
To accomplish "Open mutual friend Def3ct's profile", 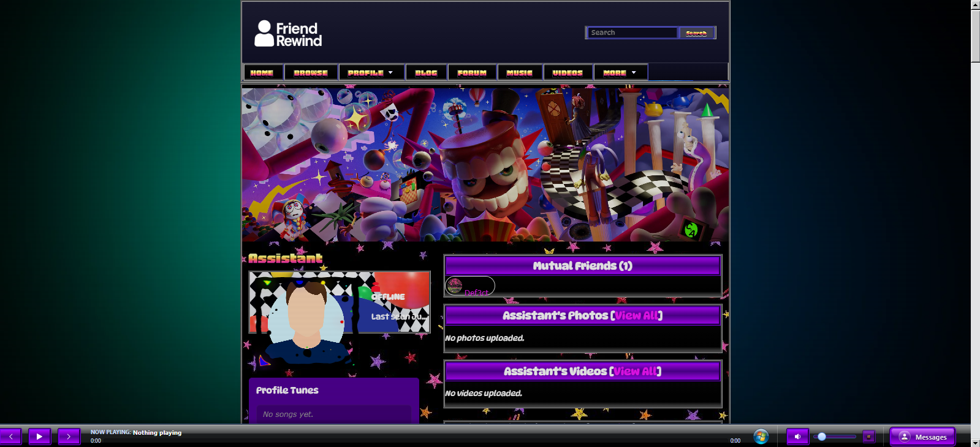I will [470, 286].
